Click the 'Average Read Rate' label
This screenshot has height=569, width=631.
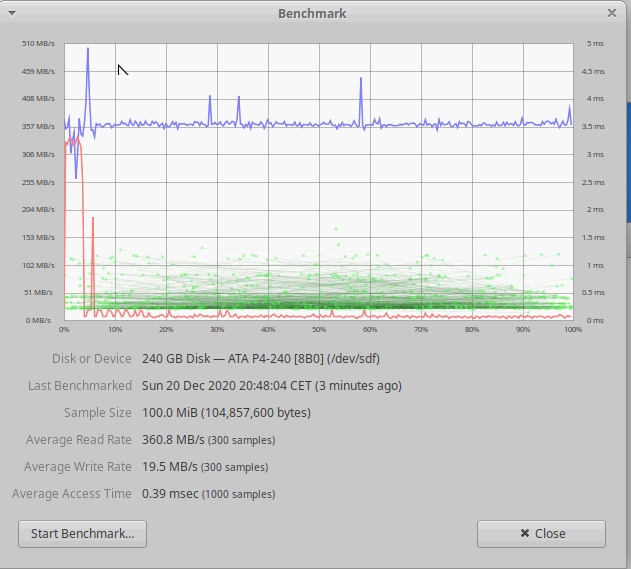(78, 440)
